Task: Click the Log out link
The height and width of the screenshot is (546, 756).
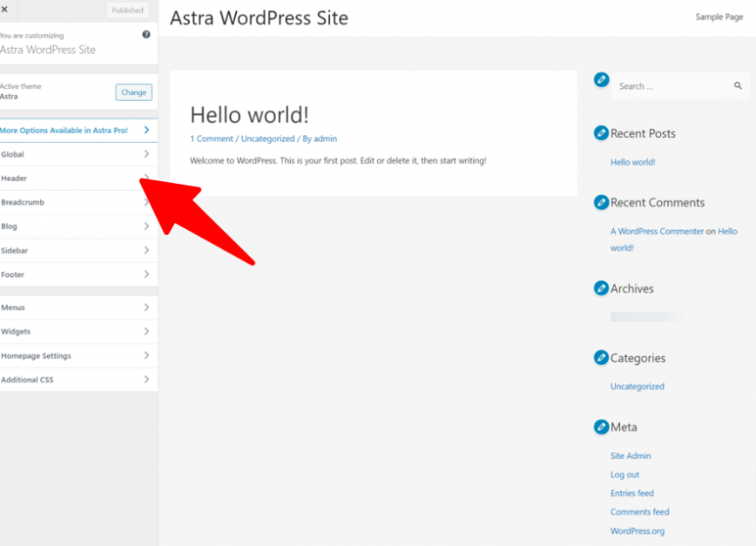Action: click(624, 475)
